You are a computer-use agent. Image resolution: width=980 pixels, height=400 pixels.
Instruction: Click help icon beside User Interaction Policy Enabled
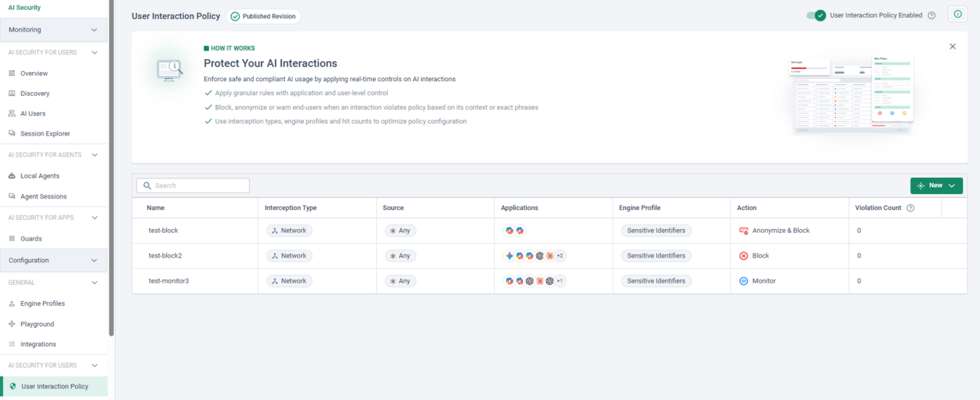(932, 15)
